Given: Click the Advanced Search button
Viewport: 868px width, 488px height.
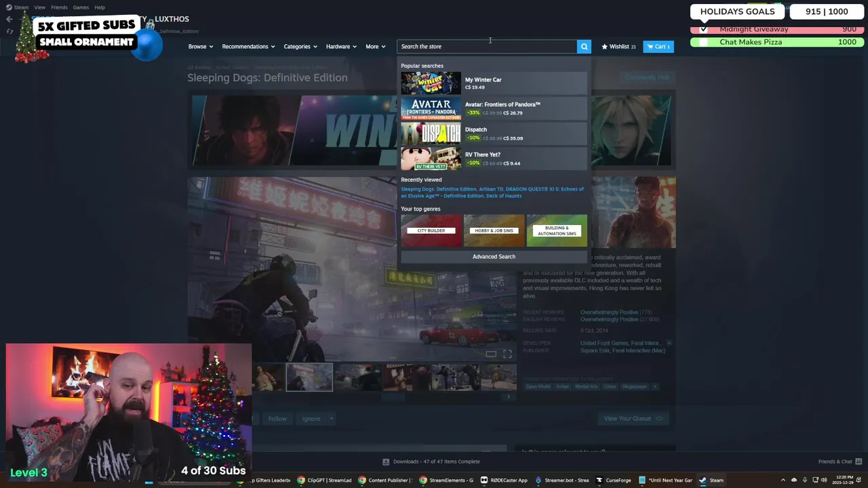Looking at the screenshot, I should coord(494,257).
